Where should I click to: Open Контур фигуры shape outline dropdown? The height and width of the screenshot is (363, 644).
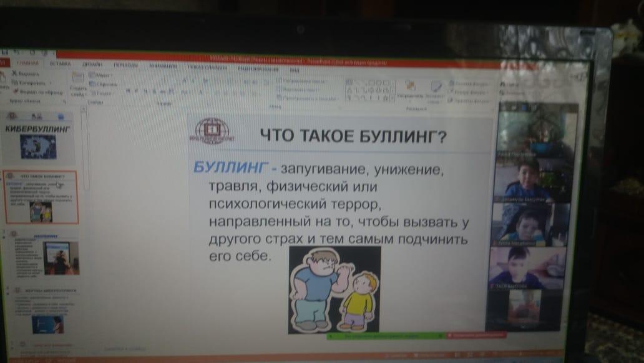[x=468, y=92]
